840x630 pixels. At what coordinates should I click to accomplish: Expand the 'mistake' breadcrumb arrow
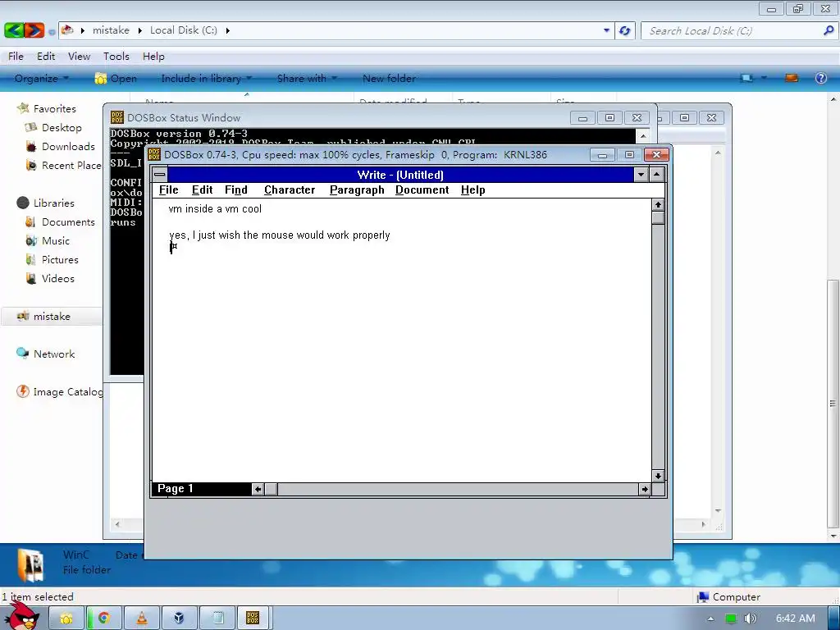click(x=139, y=30)
